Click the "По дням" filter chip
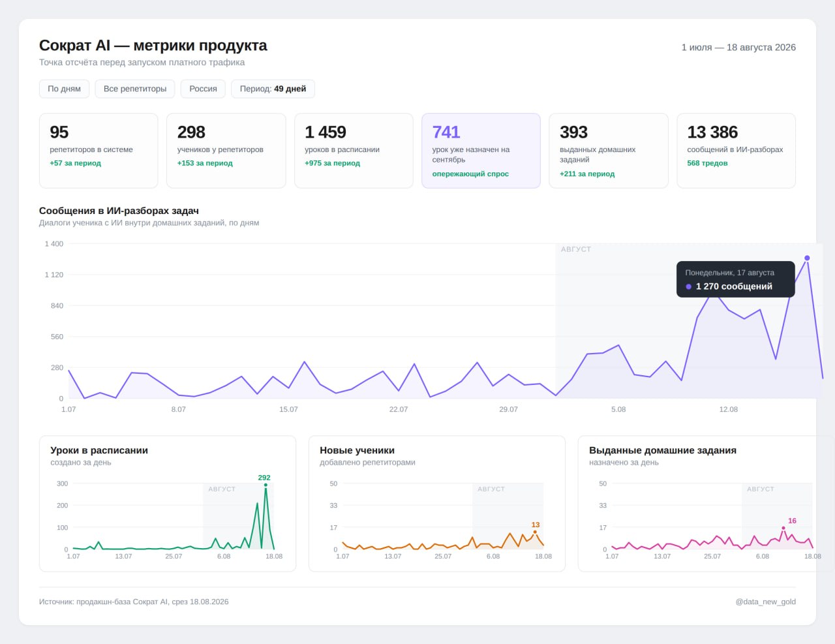The image size is (835, 644). coord(64,89)
